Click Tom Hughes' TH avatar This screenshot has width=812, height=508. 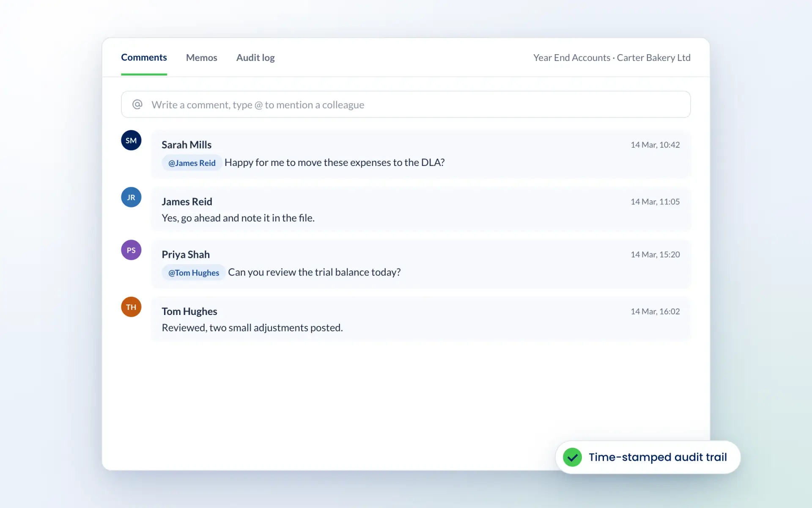click(x=131, y=307)
